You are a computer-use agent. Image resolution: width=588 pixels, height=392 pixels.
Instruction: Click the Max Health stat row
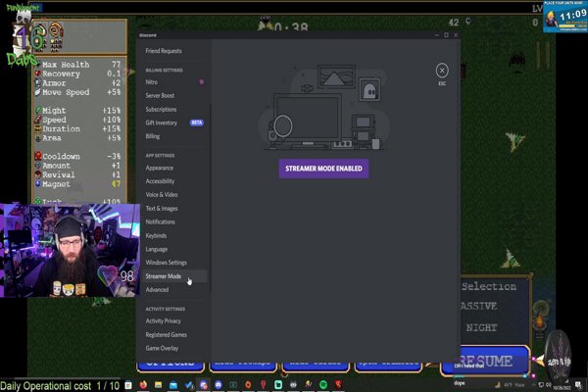(78, 65)
